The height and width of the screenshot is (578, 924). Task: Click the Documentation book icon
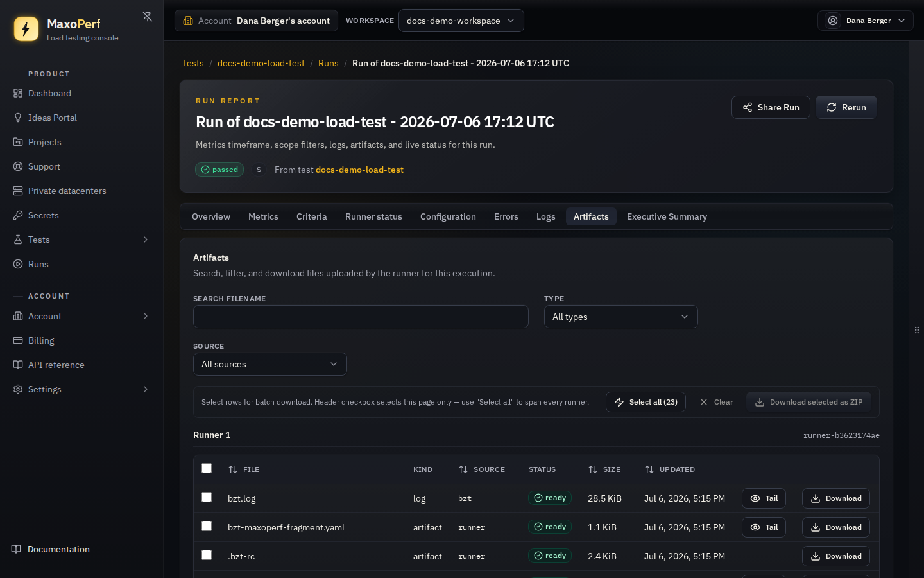17,549
